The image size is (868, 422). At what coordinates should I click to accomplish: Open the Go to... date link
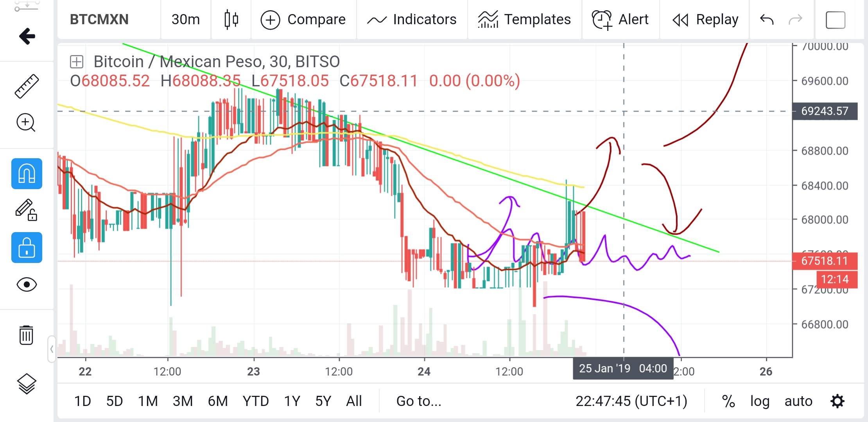[x=419, y=401]
